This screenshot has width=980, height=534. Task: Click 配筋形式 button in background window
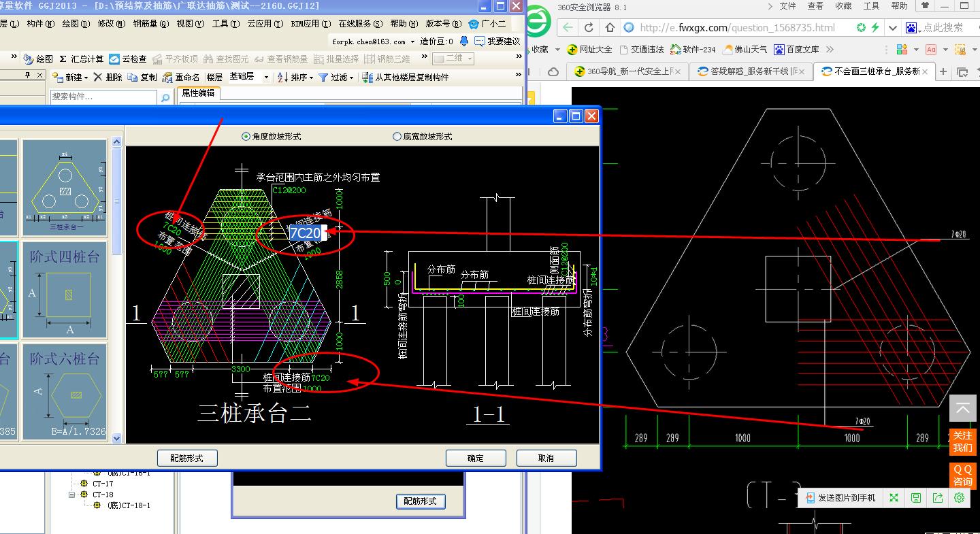pos(421,501)
